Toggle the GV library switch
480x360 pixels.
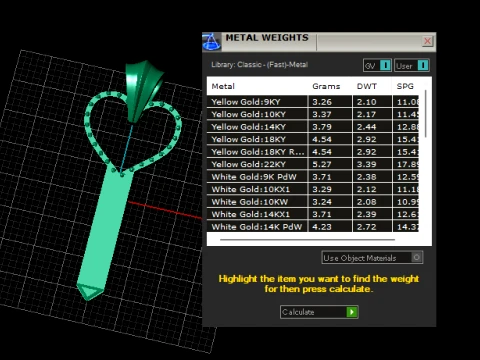point(377,65)
